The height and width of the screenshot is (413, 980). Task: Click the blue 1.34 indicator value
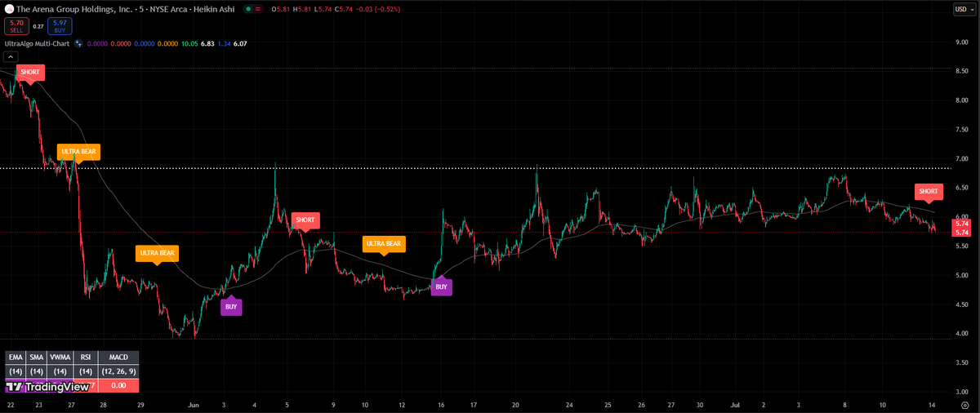click(224, 43)
